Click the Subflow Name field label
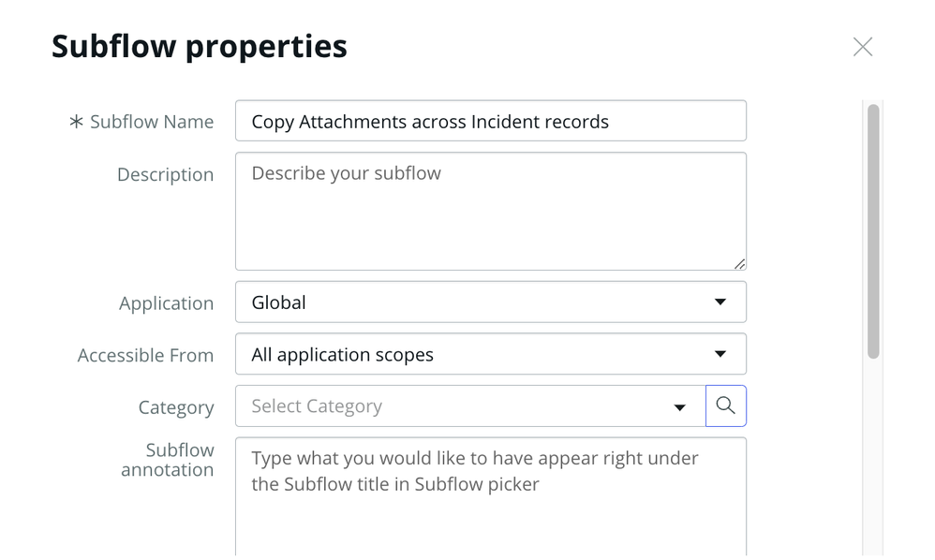 click(x=152, y=121)
